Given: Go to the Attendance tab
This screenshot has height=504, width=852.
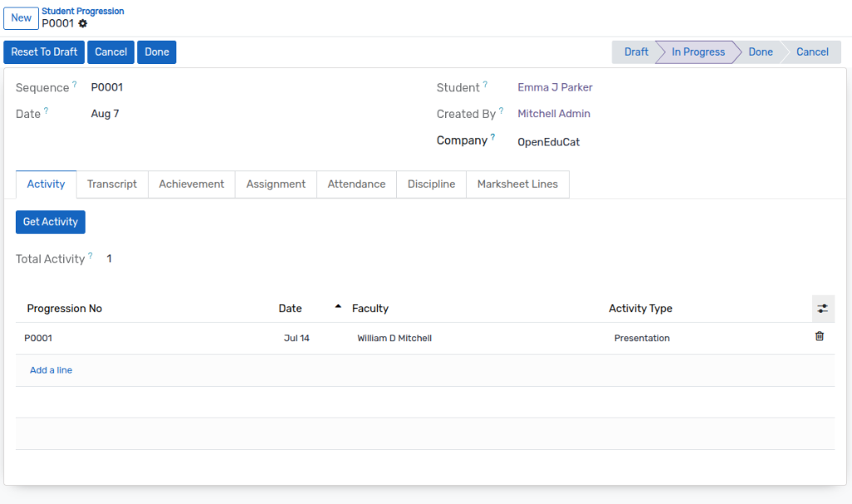Looking at the screenshot, I should (x=356, y=184).
